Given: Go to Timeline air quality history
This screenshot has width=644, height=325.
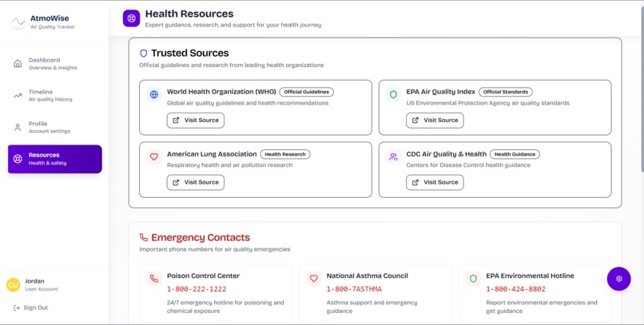Looking at the screenshot, I should [55, 96].
